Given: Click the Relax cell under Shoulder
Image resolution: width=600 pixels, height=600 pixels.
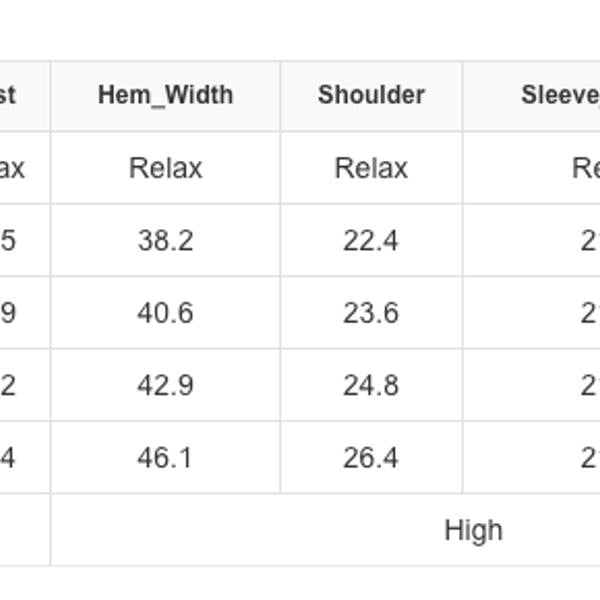Looking at the screenshot, I should tap(371, 168).
